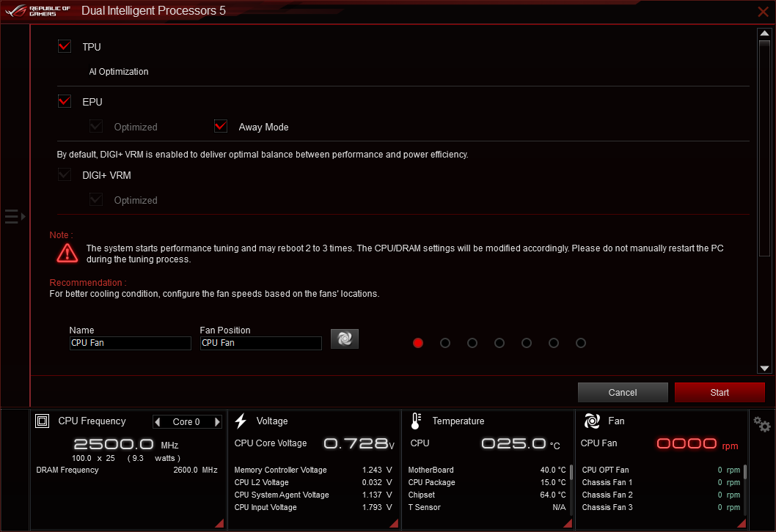
Task: Toggle the Optimized checkbox under EPU
Action: (x=96, y=126)
